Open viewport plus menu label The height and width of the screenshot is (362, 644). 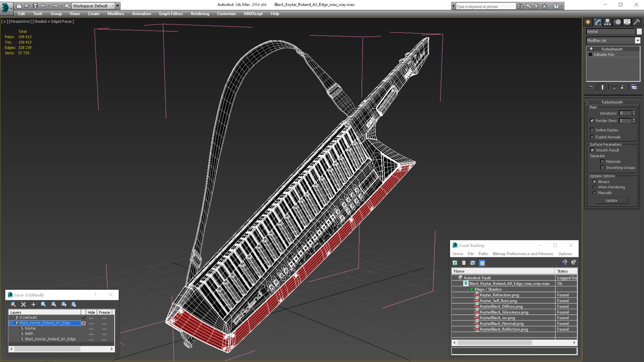(4, 21)
